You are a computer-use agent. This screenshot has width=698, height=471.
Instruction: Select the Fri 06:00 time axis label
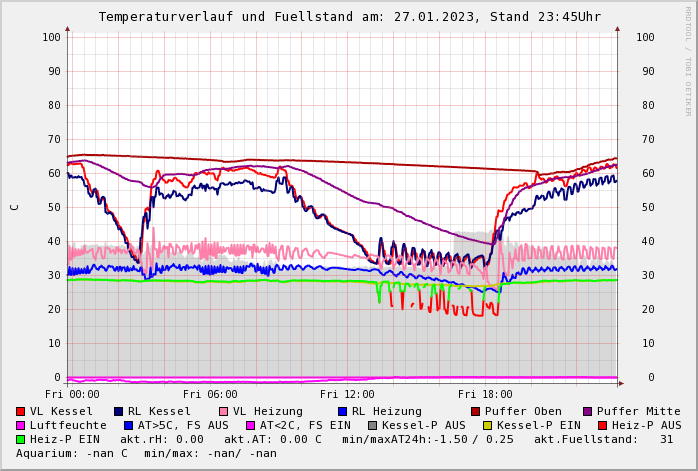tap(210, 394)
